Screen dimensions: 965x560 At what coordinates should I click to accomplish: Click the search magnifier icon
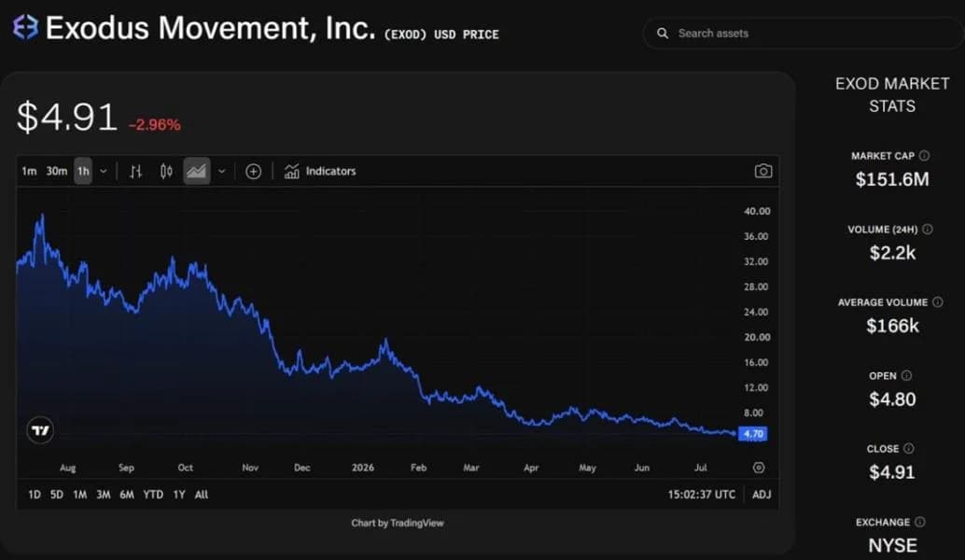click(x=663, y=34)
